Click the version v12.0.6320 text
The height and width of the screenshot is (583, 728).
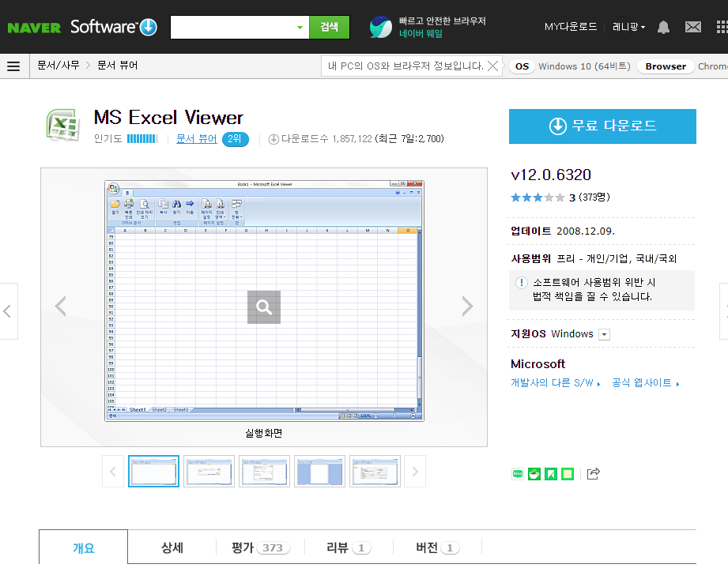click(x=551, y=175)
